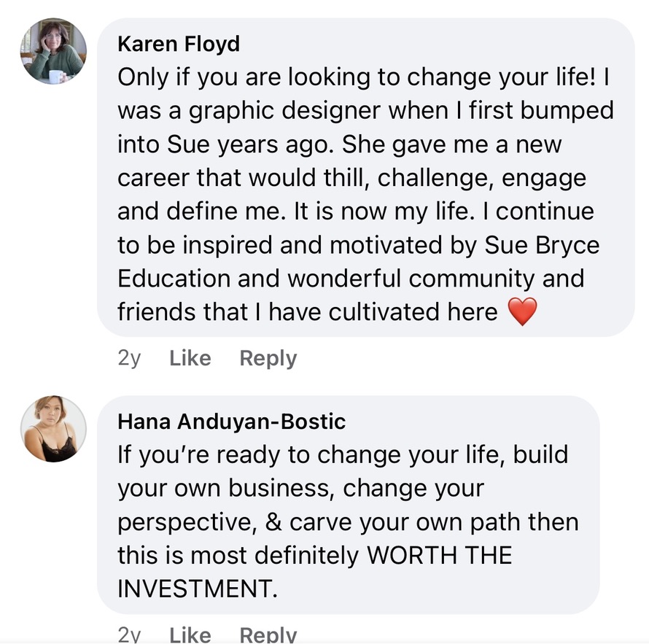The image size is (649, 644).
Task: Click the red heart emoji in Karen's comment
Action: click(521, 312)
